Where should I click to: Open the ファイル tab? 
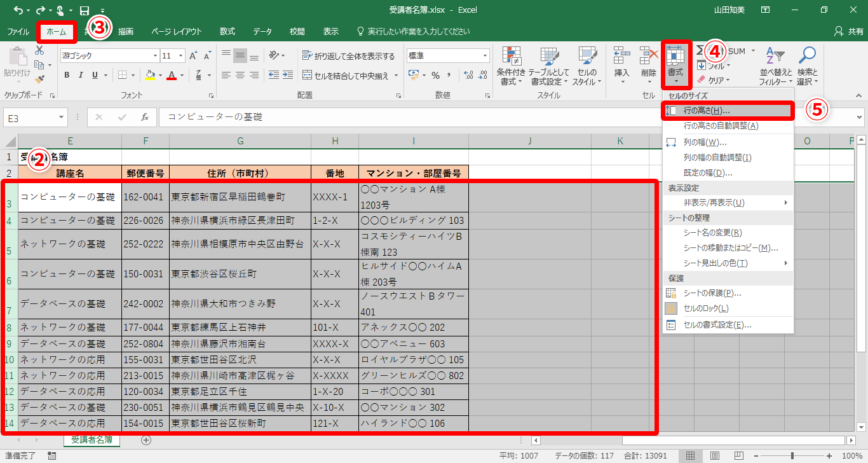click(18, 31)
